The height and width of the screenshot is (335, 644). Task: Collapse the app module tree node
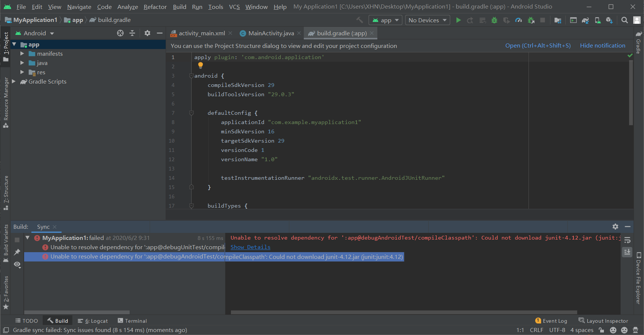(x=14, y=45)
